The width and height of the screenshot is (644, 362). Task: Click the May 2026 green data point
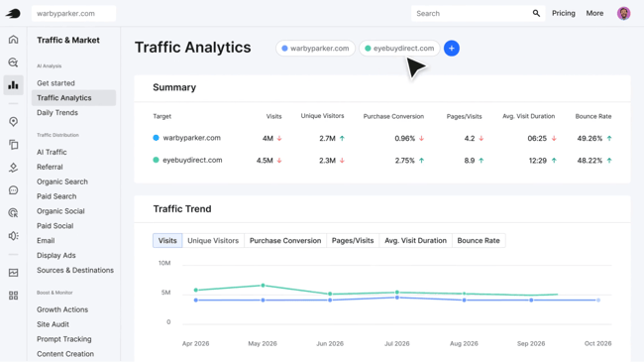263,286
